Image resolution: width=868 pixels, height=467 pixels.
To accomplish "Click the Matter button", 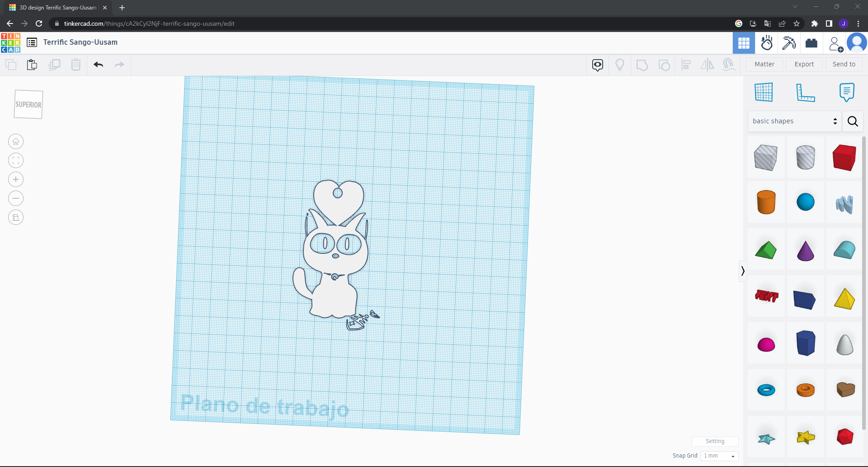I will [764, 64].
